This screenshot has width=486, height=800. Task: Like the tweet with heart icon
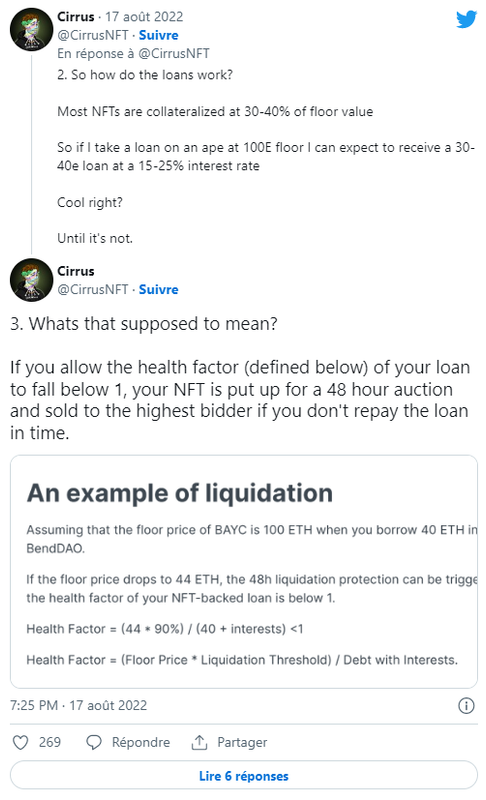coord(20,742)
